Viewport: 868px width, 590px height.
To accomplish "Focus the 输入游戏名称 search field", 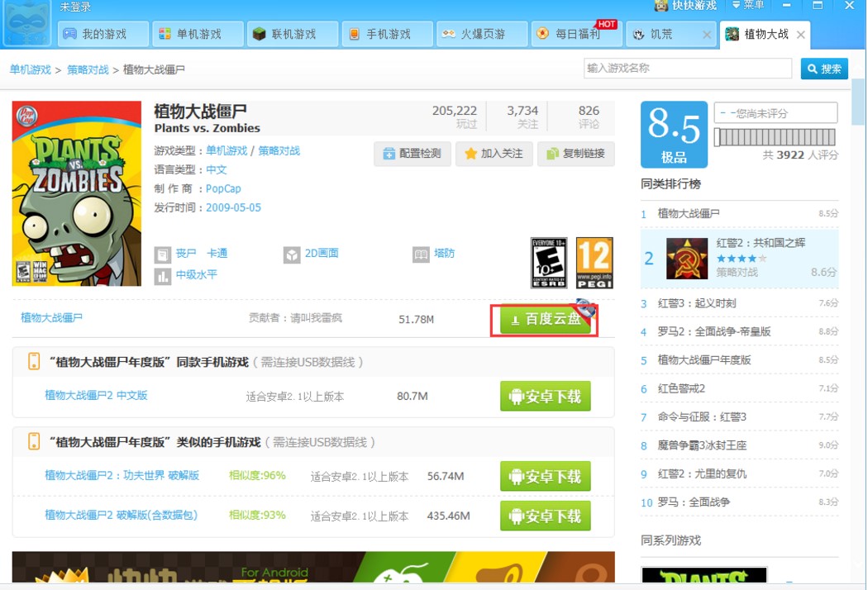I will pyautogui.click(x=688, y=69).
